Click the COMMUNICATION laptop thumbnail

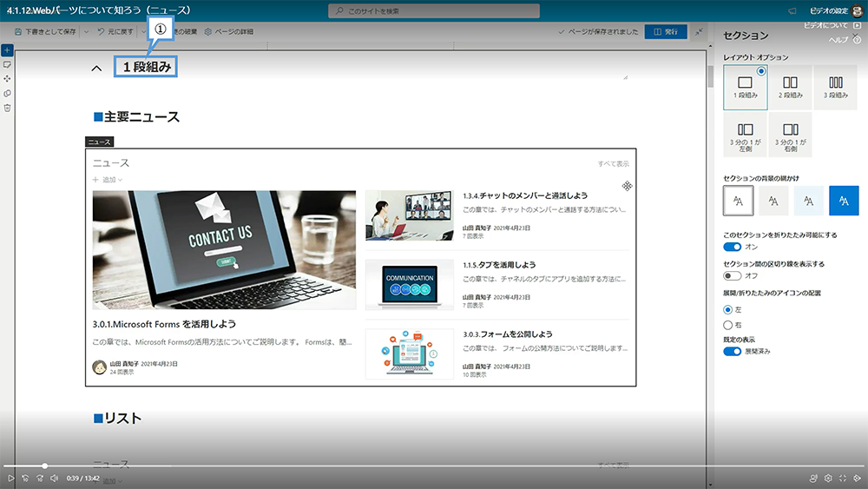tap(410, 285)
